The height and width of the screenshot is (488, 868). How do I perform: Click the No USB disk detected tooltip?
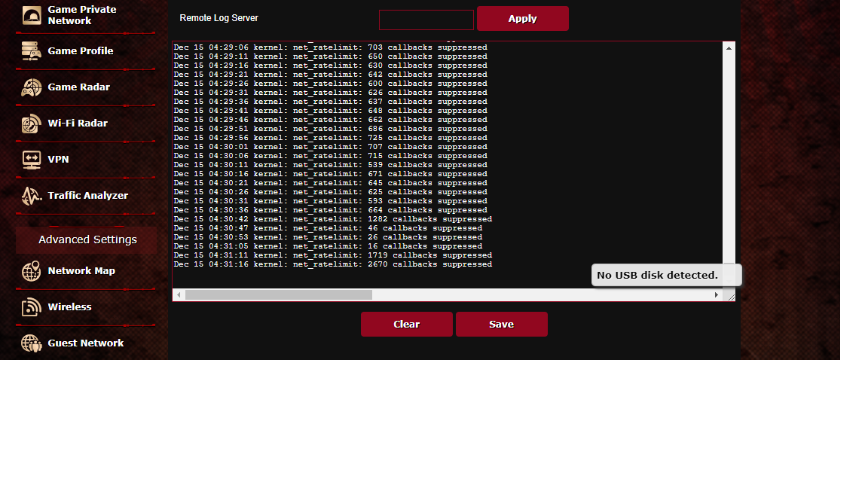pos(667,275)
